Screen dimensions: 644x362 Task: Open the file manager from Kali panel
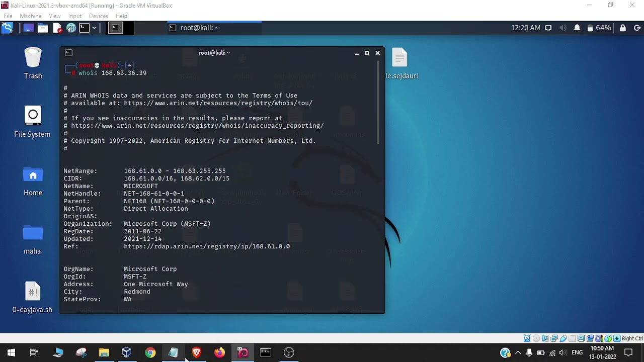(x=43, y=28)
